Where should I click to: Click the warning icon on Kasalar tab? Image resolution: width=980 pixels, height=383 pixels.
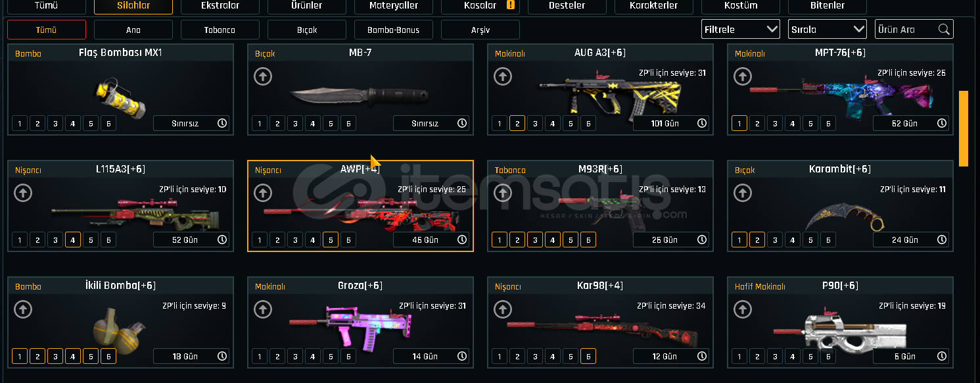pos(511,5)
